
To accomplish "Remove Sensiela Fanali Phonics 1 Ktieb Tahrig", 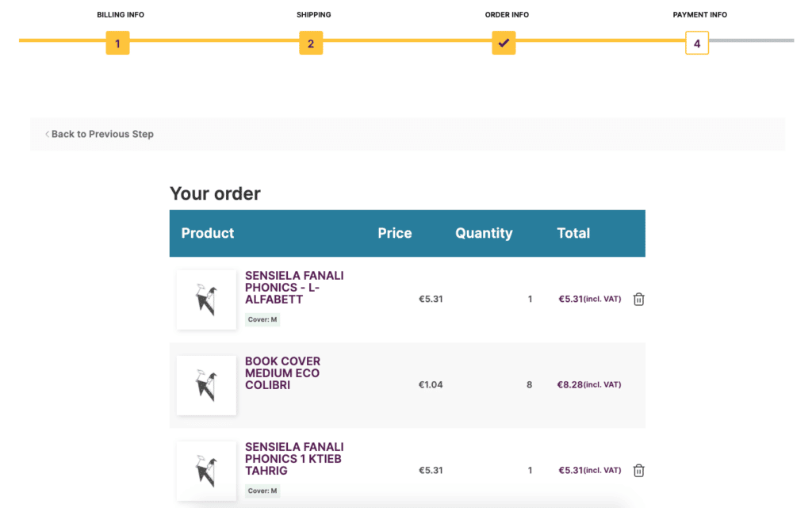I will 638,471.
